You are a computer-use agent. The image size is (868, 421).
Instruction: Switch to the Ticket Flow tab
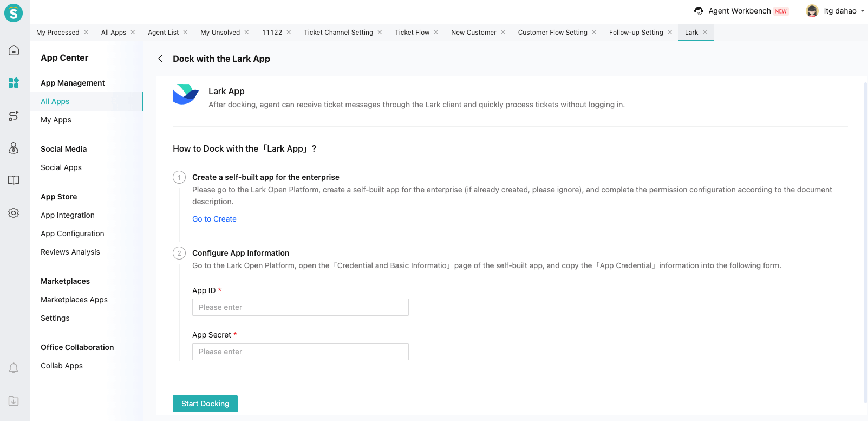click(x=412, y=33)
